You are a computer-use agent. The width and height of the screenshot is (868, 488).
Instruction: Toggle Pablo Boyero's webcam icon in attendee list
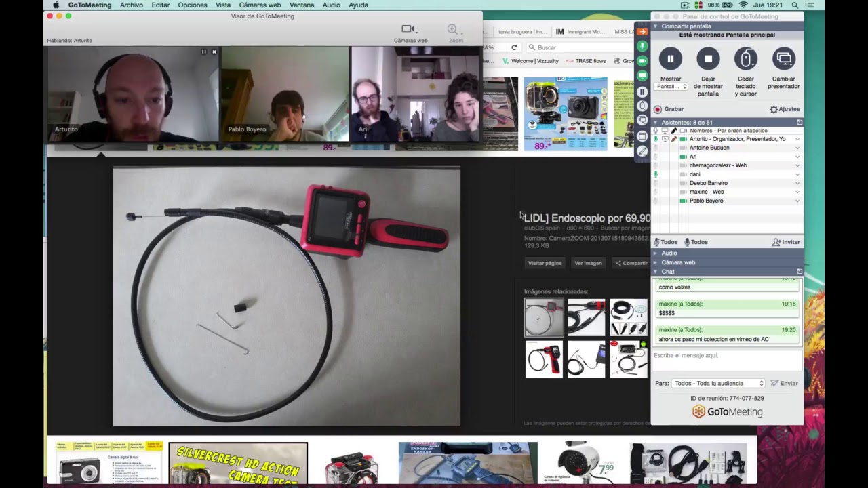(x=683, y=201)
